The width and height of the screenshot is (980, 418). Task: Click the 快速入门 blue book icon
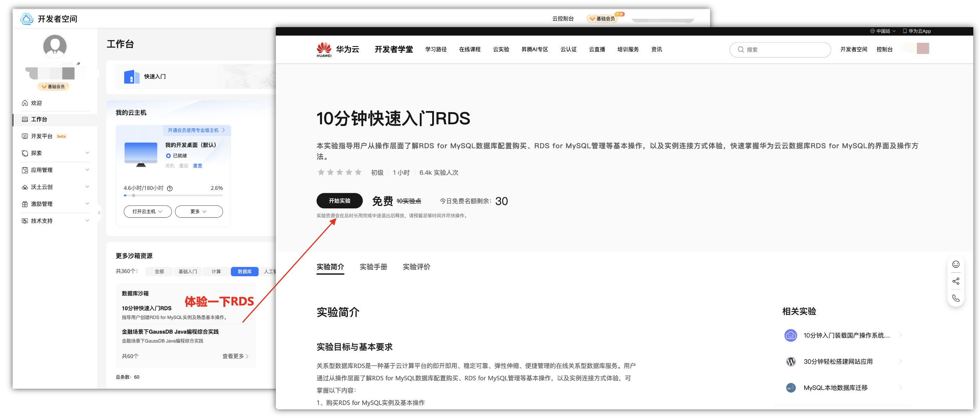[x=131, y=77]
